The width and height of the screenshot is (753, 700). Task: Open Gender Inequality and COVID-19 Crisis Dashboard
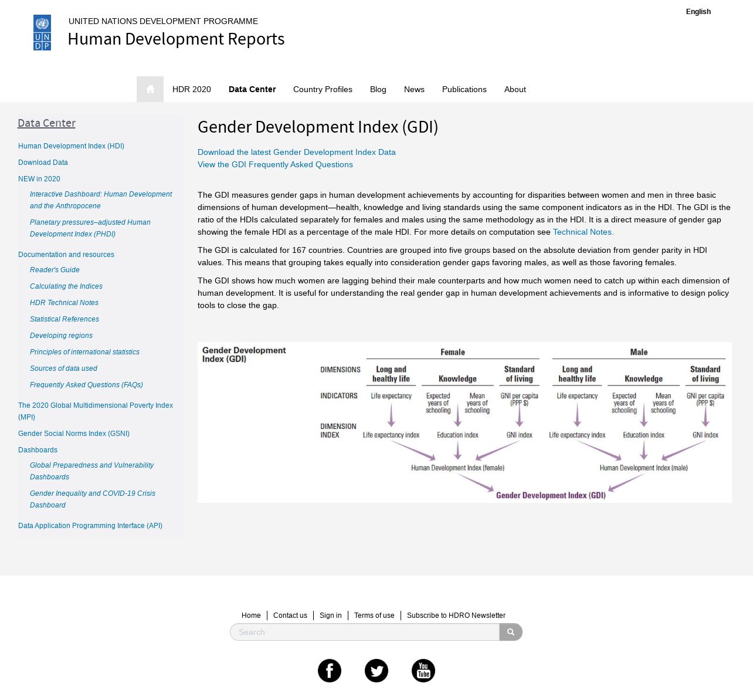93,499
